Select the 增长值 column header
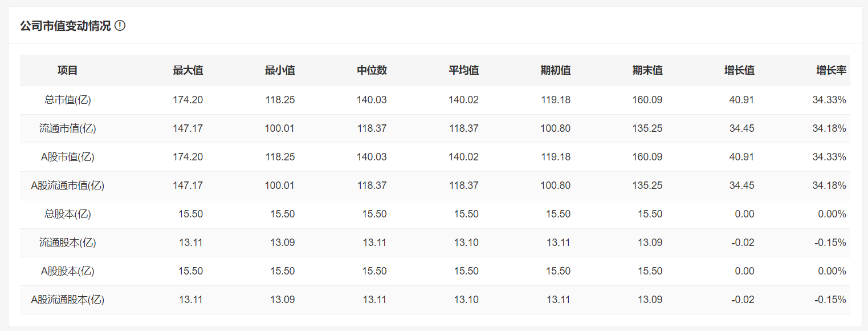The width and height of the screenshot is (868, 331). point(739,70)
